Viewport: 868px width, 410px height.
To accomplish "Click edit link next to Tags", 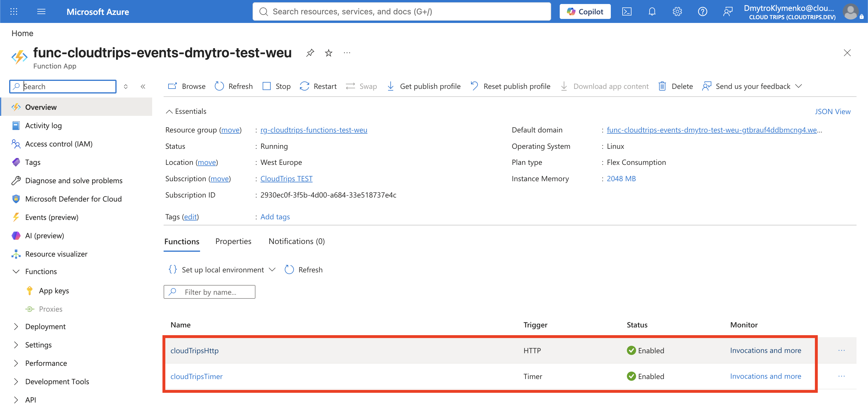I will coord(190,216).
